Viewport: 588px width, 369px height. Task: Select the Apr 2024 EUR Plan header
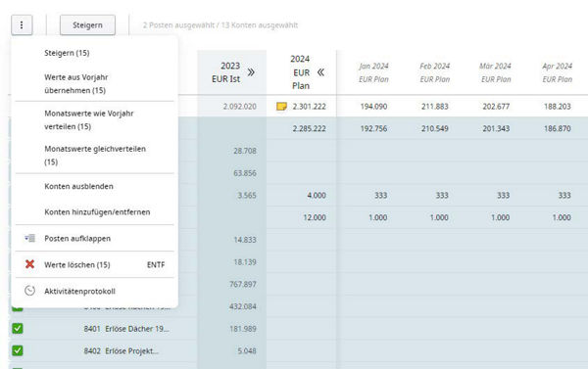point(558,72)
